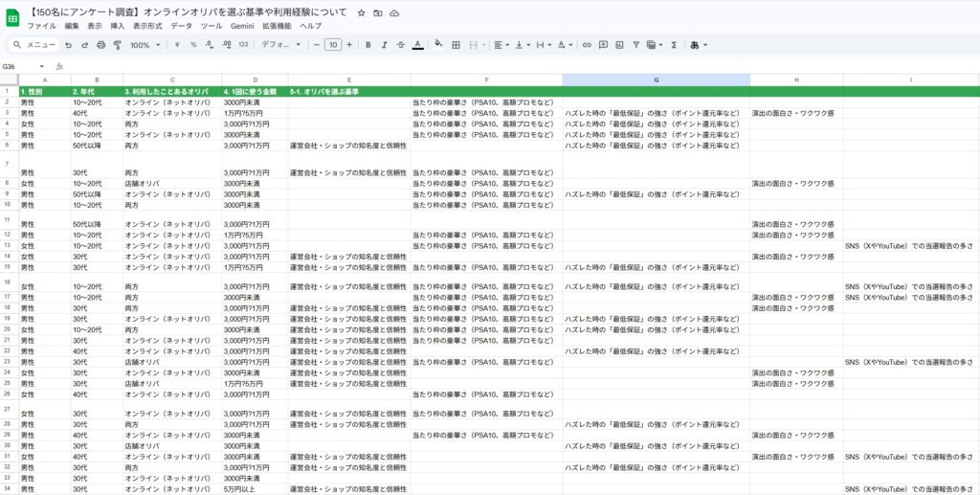This screenshot has width=980, height=495.
Task: Open the borders tool
Action: pos(457,45)
